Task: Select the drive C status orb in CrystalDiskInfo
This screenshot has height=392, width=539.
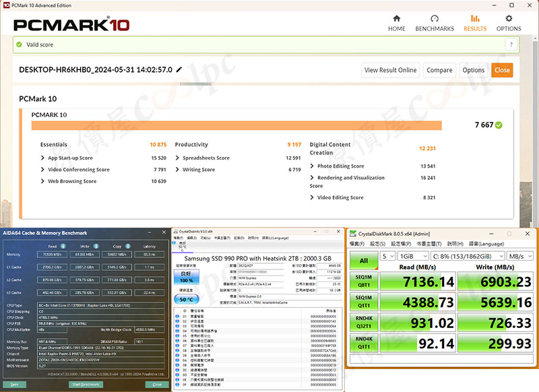Action: click(x=174, y=243)
